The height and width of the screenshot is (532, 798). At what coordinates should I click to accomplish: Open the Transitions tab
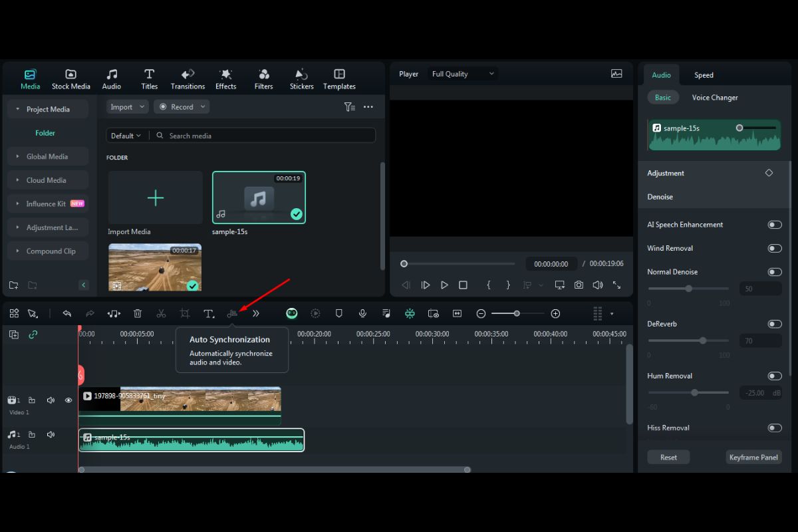coord(188,79)
